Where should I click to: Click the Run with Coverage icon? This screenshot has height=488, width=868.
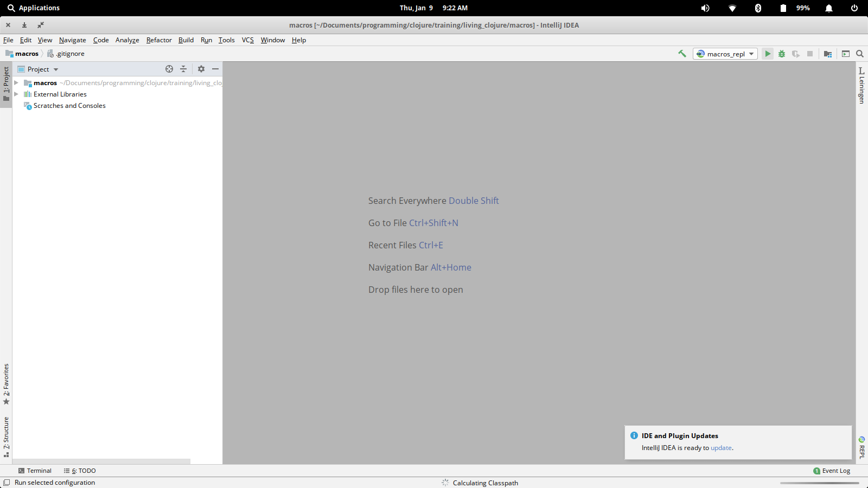796,54
